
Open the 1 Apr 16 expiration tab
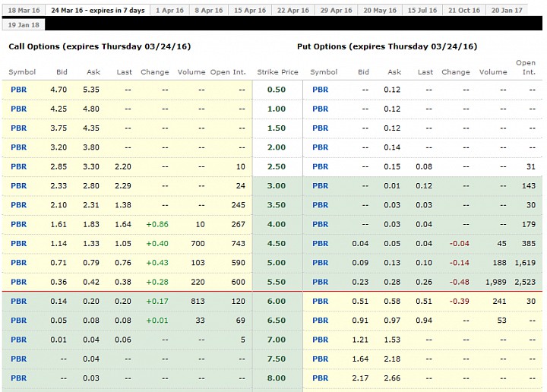pyautogui.click(x=169, y=10)
